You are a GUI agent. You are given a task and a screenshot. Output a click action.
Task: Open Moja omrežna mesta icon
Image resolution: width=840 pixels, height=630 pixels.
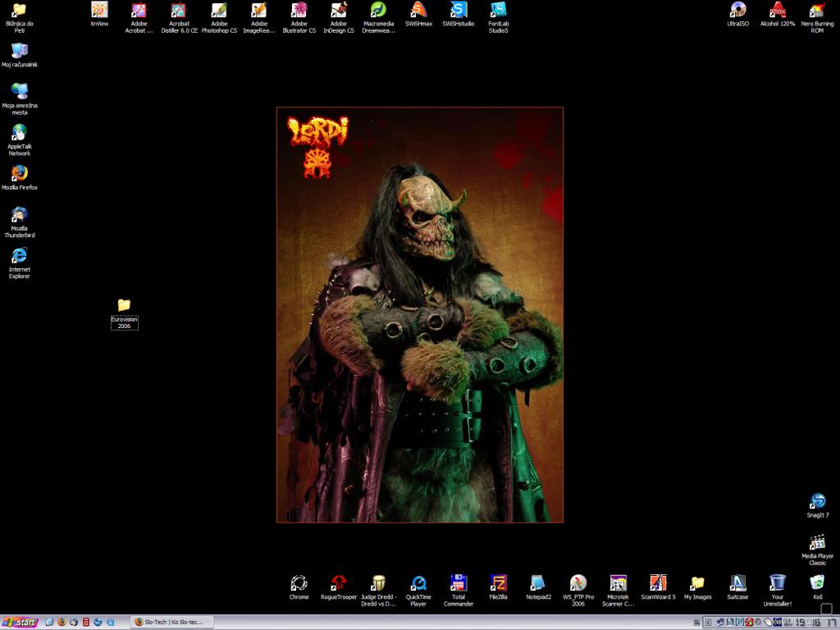pos(20,99)
